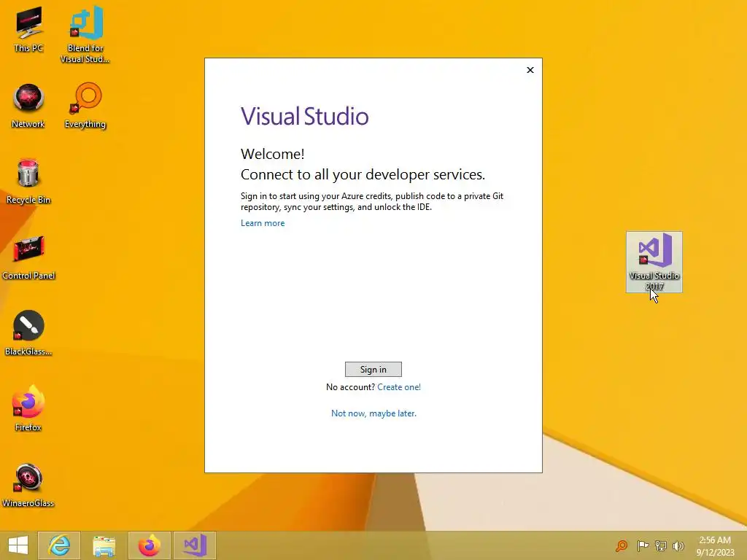
Task: Open the clock showing 2:56 AM
Action: (x=715, y=546)
